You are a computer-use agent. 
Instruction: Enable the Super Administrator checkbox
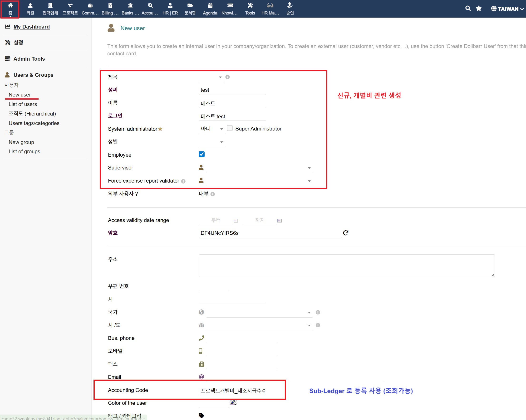(230, 128)
